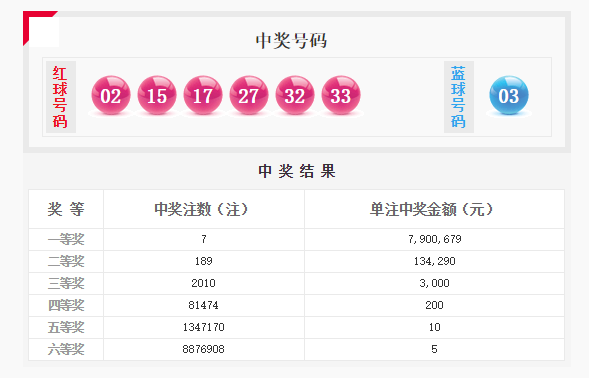Click the 奖等 column header
Screen dimensions: 589x378
pos(66,209)
